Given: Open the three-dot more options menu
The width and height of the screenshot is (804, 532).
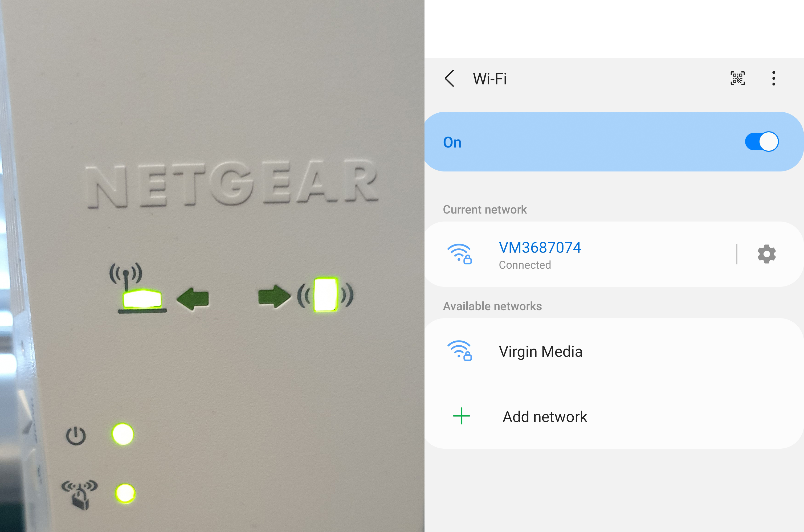Looking at the screenshot, I should (x=773, y=78).
